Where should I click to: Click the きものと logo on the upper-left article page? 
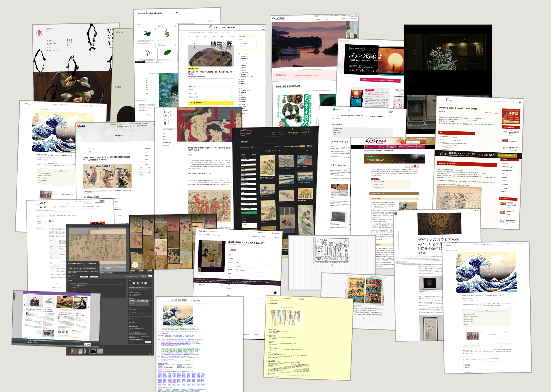27,104
